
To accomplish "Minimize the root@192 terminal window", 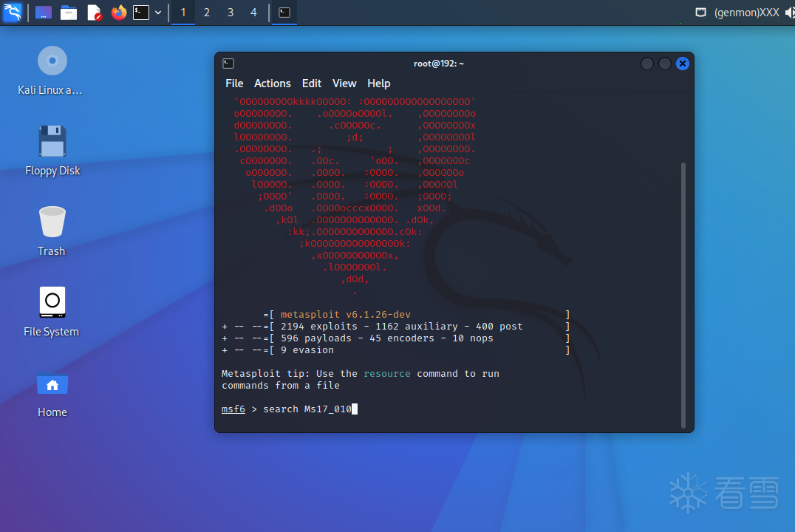I will click(647, 64).
